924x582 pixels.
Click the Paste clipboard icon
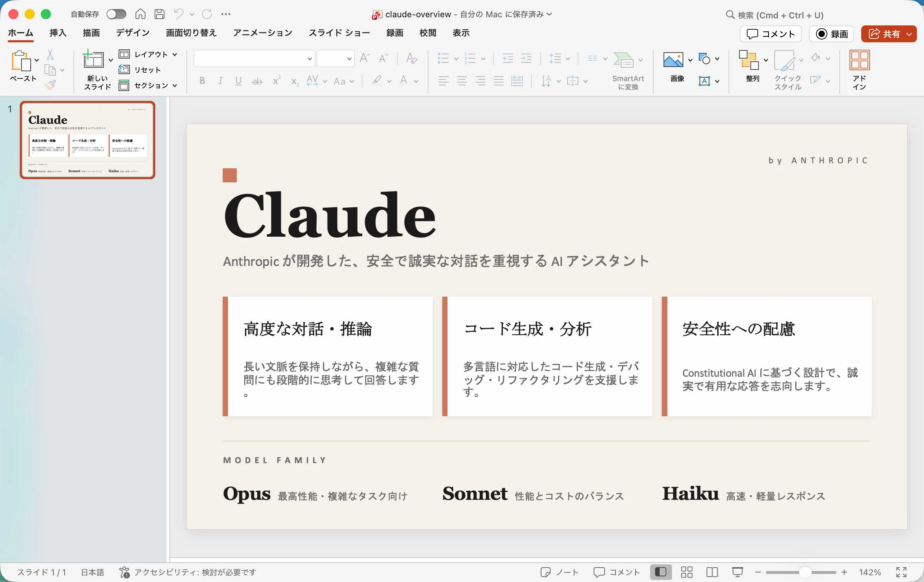pyautogui.click(x=21, y=61)
